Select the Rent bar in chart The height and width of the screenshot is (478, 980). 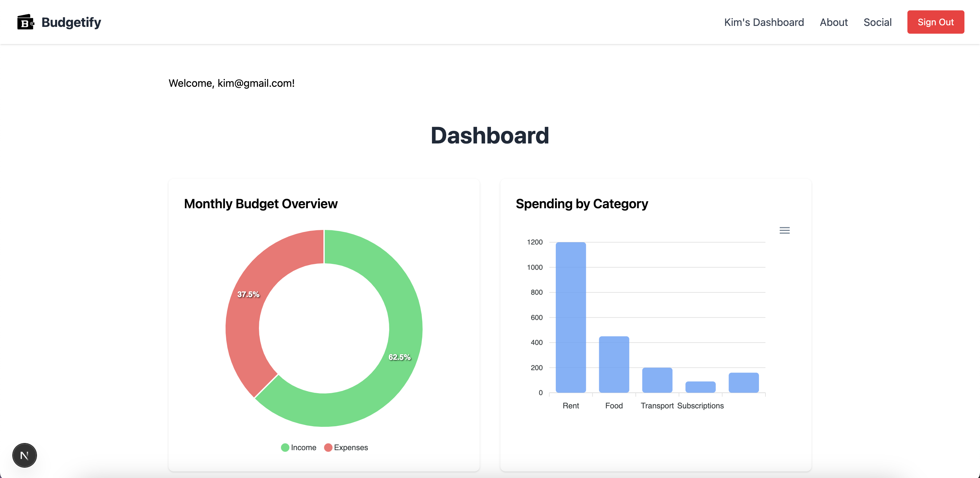pos(571,317)
